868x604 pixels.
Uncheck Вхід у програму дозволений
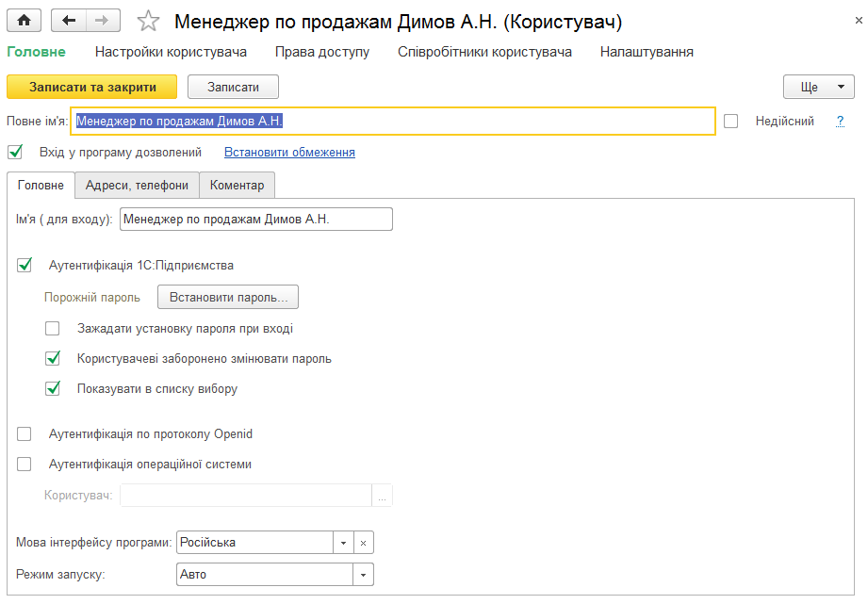tap(15, 153)
